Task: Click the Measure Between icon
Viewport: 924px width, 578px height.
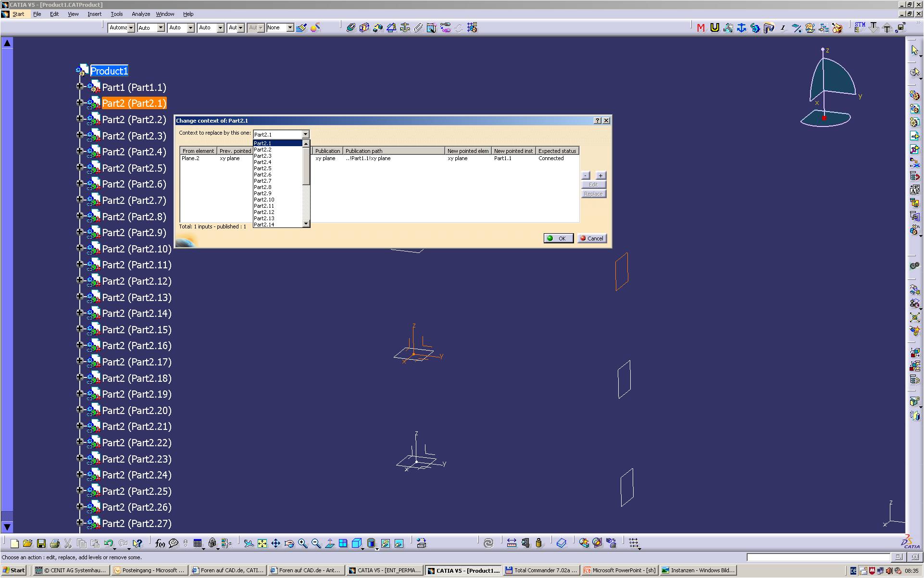Action: point(512,543)
